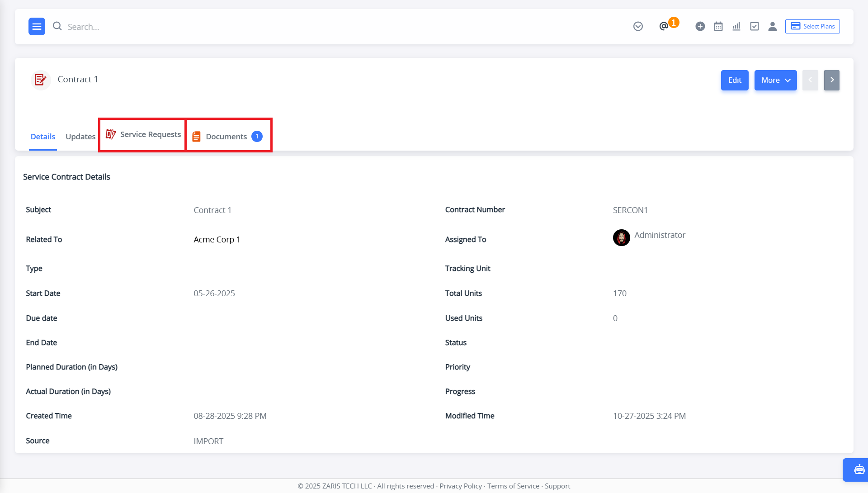Open the reports bar chart icon
Viewport: 868px width, 493px height.
[736, 26]
